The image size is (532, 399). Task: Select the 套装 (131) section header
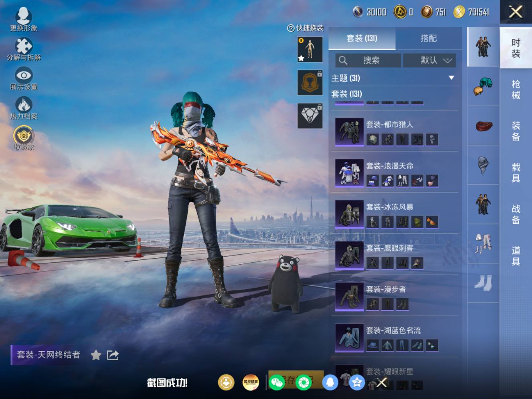[x=347, y=94]
